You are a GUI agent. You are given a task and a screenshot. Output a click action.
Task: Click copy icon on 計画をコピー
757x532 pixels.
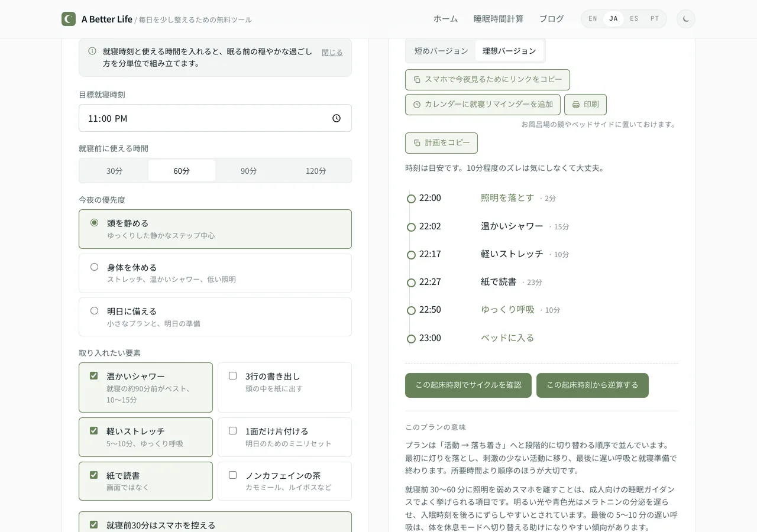[x=417, y=143]
